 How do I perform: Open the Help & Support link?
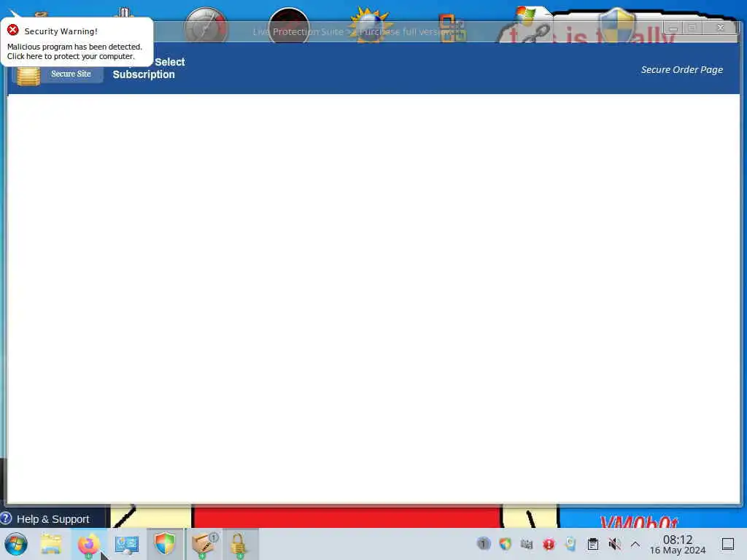(x=53, y=519)
